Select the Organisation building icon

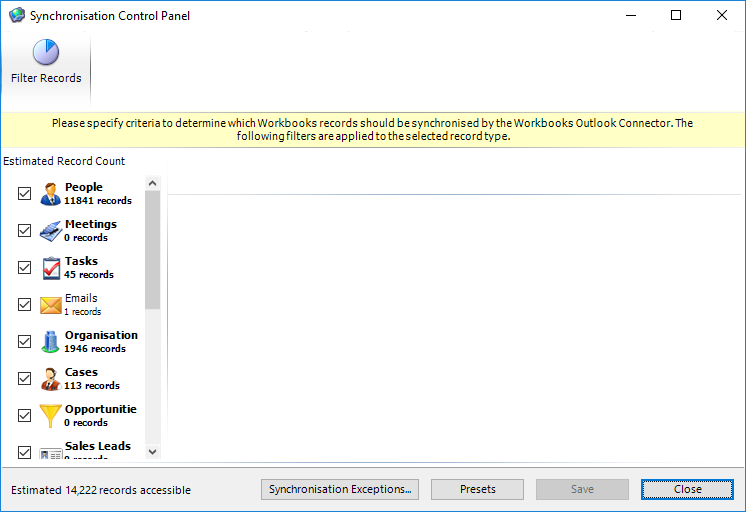[x=51, y=342]
